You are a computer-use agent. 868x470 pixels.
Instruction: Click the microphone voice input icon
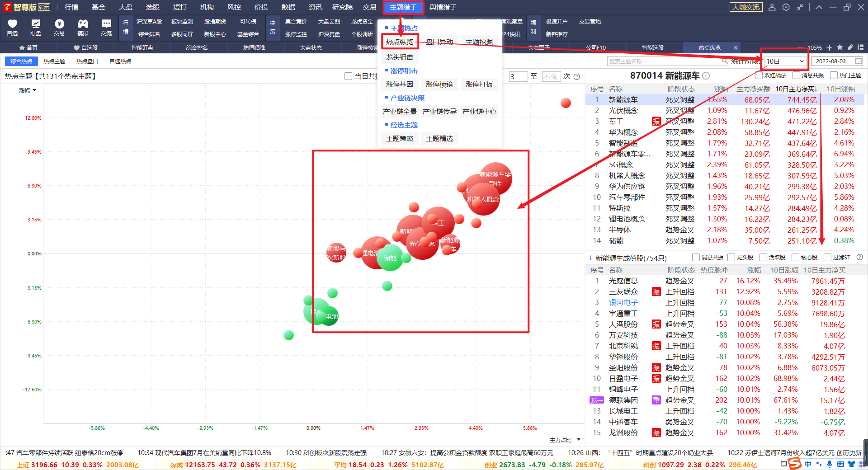830,464
